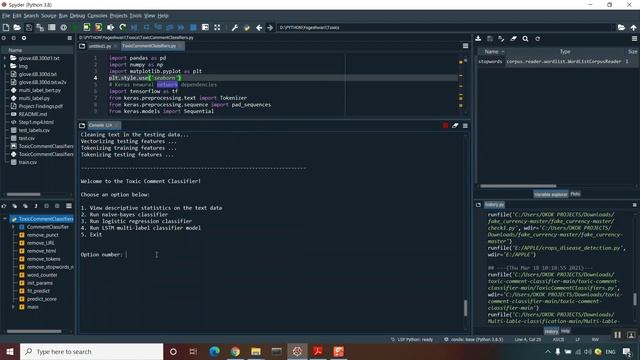Screen dimensions: 640x360
Task: Click Import data icon in Variable explorer
Action: tap(478, 38)
